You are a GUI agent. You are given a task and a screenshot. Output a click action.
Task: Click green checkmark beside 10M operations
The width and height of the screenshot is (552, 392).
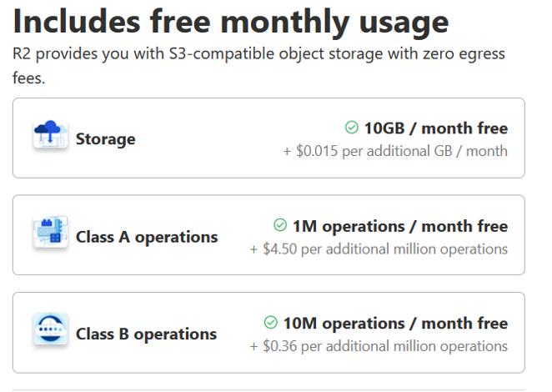tap(270, 323)
